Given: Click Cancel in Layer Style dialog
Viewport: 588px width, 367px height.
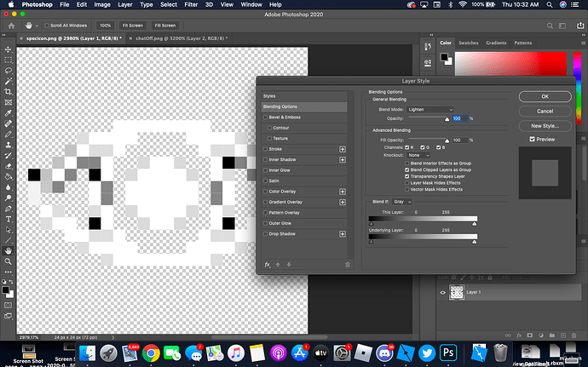Looking at the screenshot, I should (x=545, y=111).
